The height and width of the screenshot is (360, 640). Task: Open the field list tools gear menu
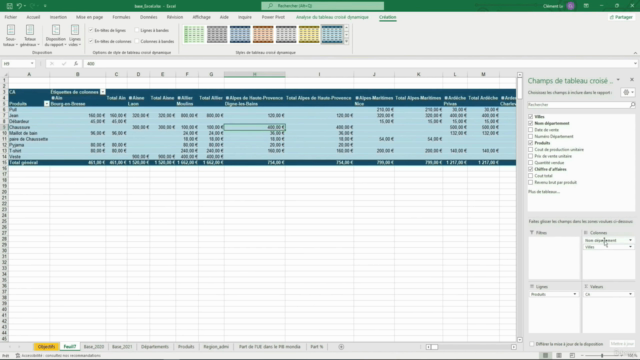point(628,92)
